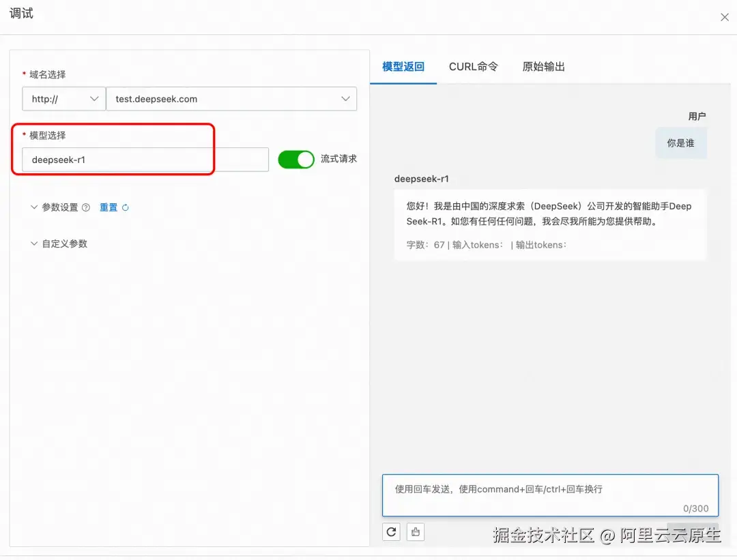Click the conversation refresh icon below the input
This screenshot has height=560, width=737.
click(x=391, y=531)
